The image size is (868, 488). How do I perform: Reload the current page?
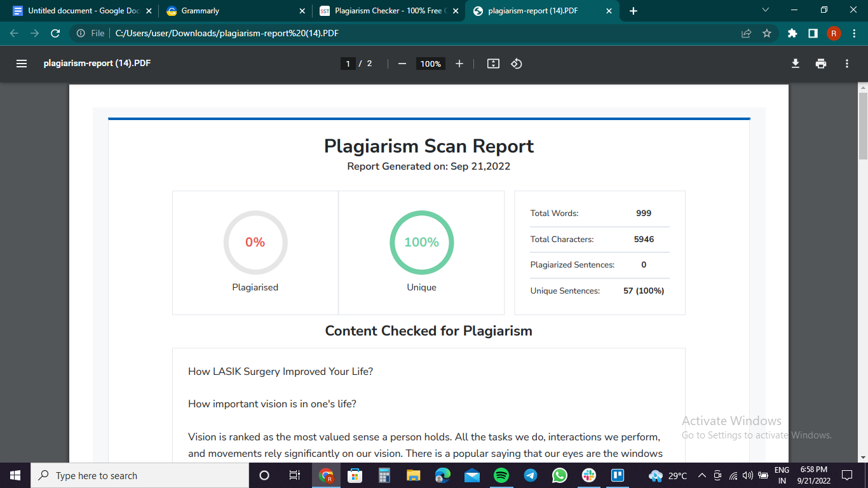pos(55,33)
